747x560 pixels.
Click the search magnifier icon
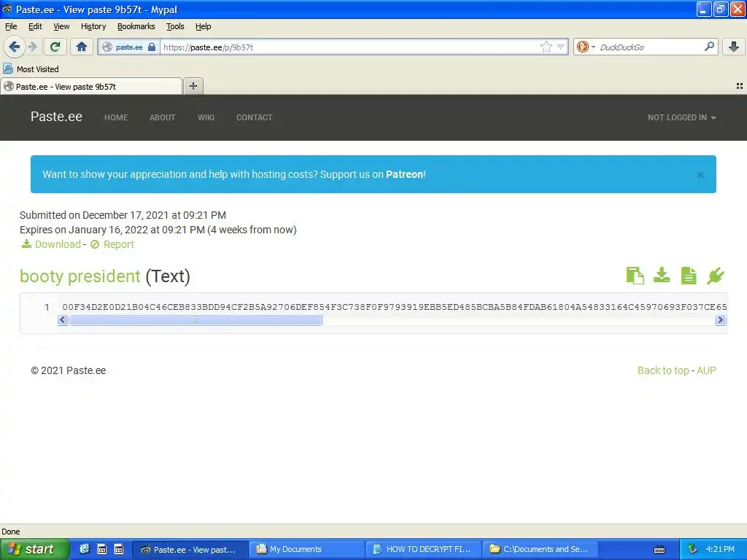point(709,47)
